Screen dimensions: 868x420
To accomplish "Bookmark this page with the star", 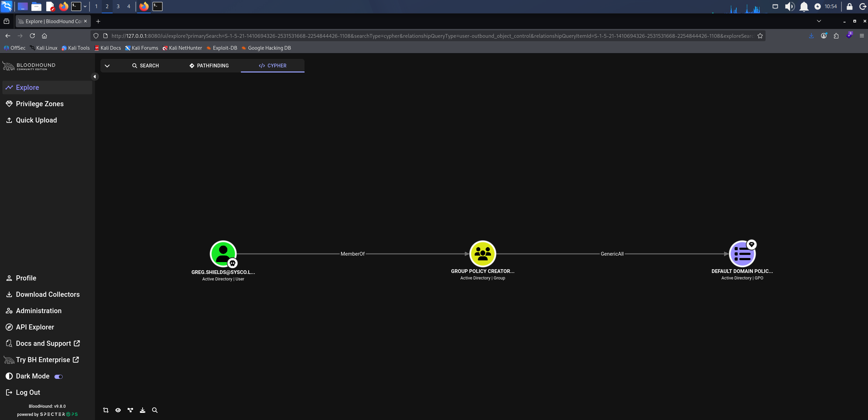I will click(760, 36).
